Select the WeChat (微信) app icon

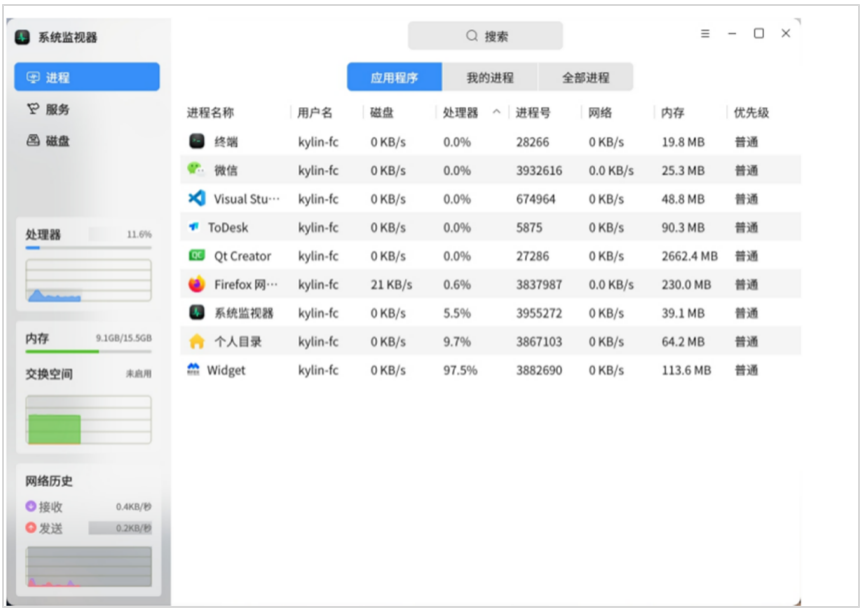tap(196, 170)
